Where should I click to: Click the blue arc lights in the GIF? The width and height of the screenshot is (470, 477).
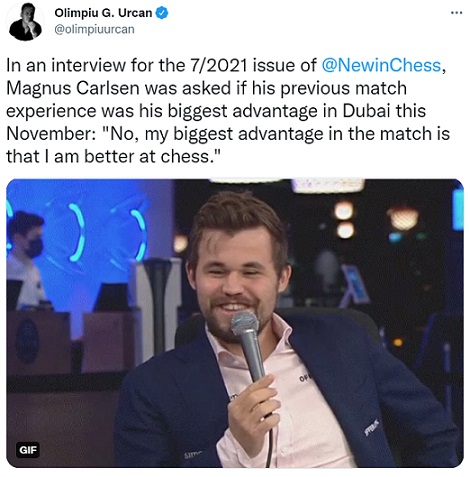(x=108, y=233)
